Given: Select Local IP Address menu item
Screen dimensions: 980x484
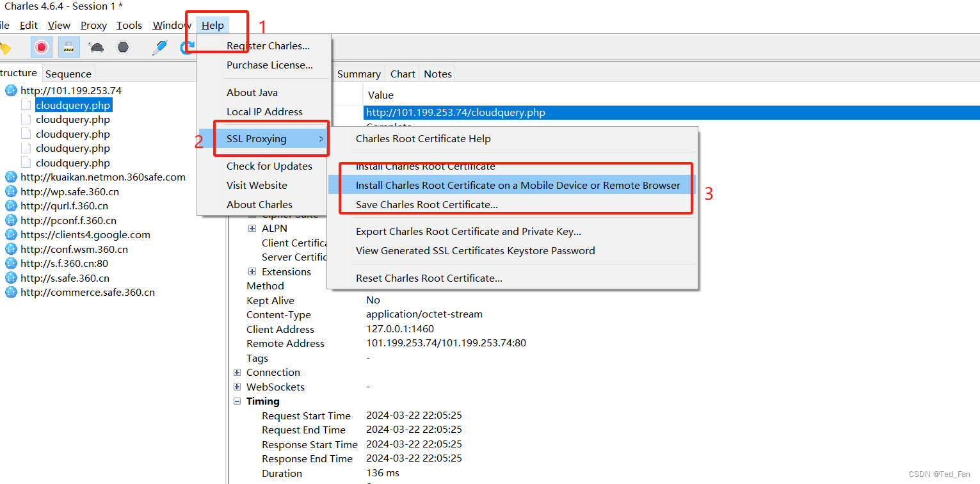Looking at the screenshot, I should (265, 111).
